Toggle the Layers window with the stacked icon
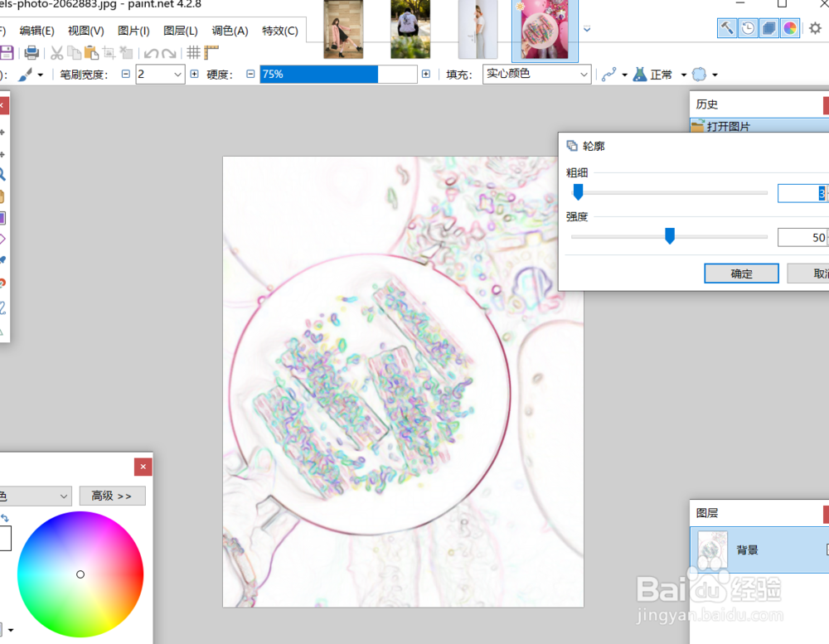Screen dimensions: 829x644 [768, 27]
